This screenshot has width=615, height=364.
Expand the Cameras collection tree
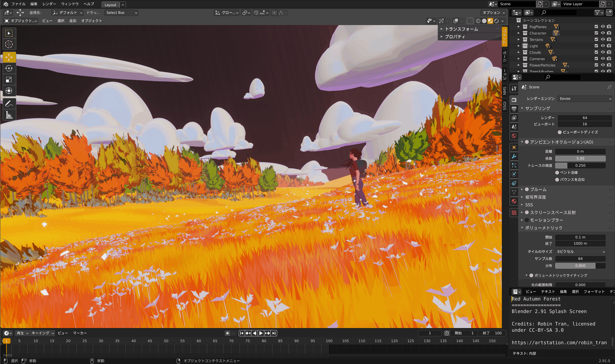pyautogui.click(x=519, y=59)
